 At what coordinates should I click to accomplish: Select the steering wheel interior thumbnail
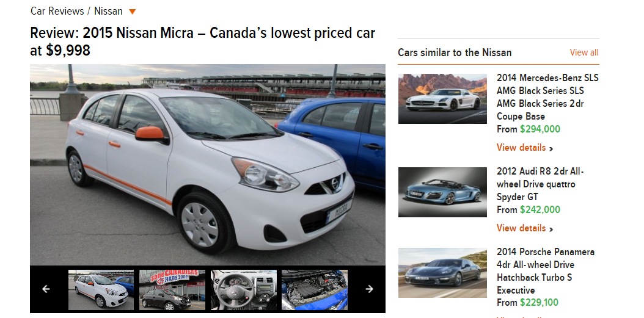pyautogui.click(x=244, y=290)
